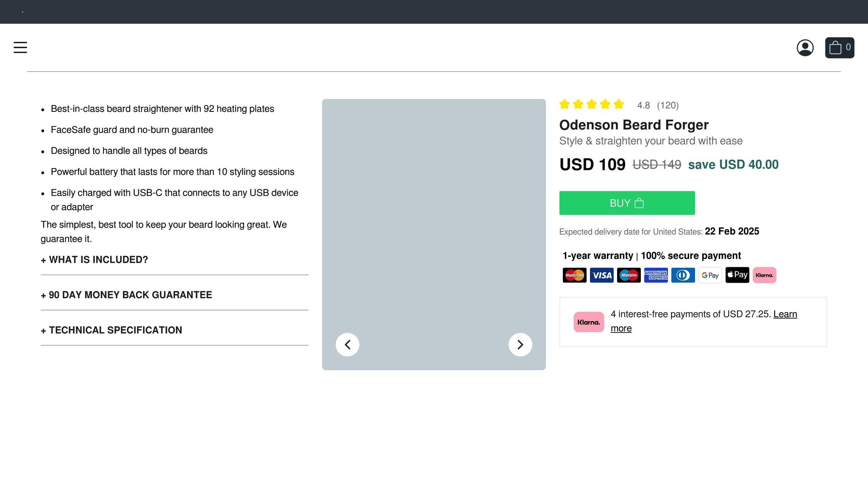This screenshot has width=868, height=488.
Task: Click the Maestro payment icon
Action: click(629, 275)
